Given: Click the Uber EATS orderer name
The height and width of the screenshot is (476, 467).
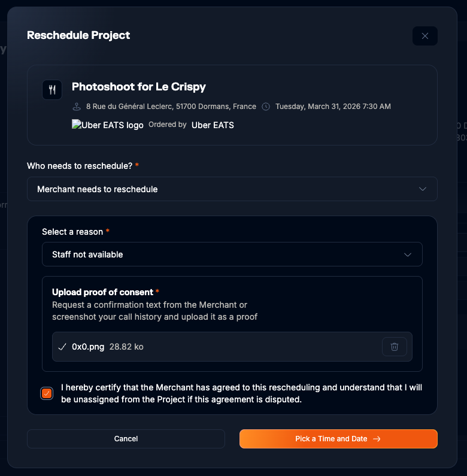Looking at the screenshot, I should coord(213,125).
